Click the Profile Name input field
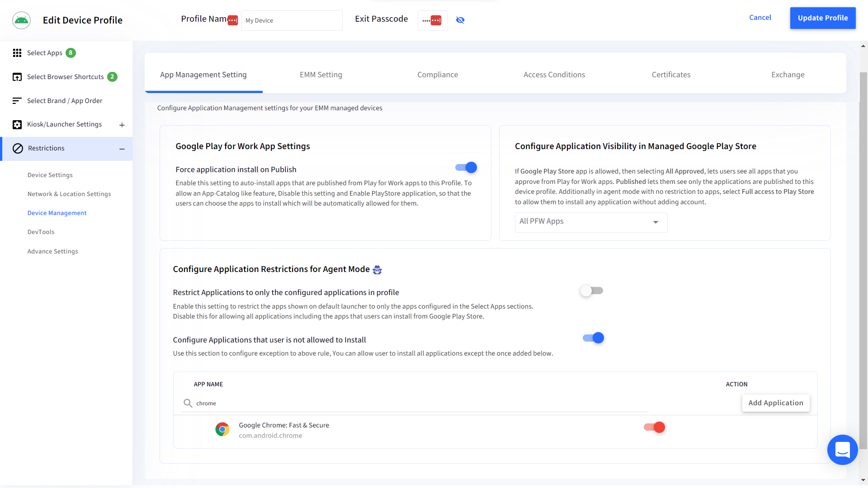868x488 pixels. tap(292, 20)
